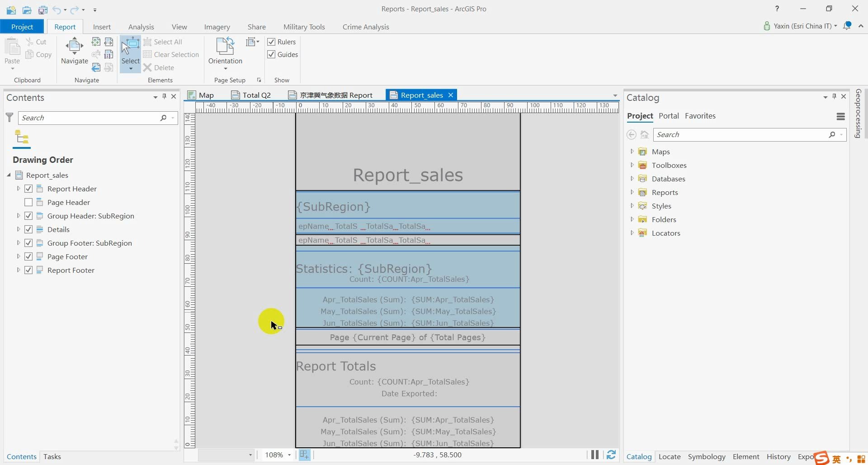Click the Save Project icon in quick access

click(43, 9)
